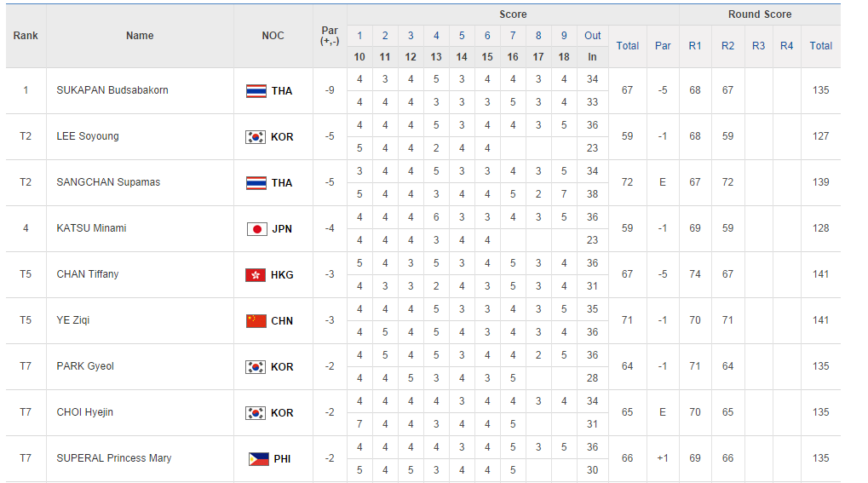Click the Hong Kong flag next to HKG
Screen dimensions: 868x483
click(256, 275)
